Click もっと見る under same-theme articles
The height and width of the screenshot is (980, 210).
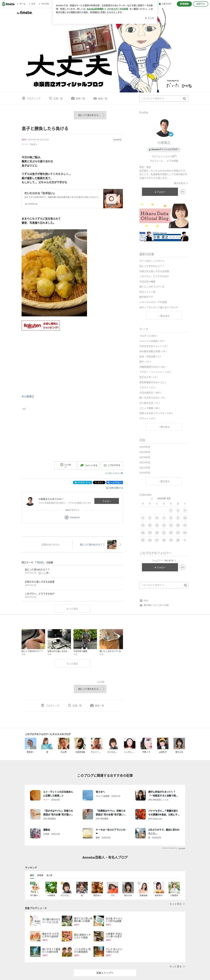[x=72, y=609]
